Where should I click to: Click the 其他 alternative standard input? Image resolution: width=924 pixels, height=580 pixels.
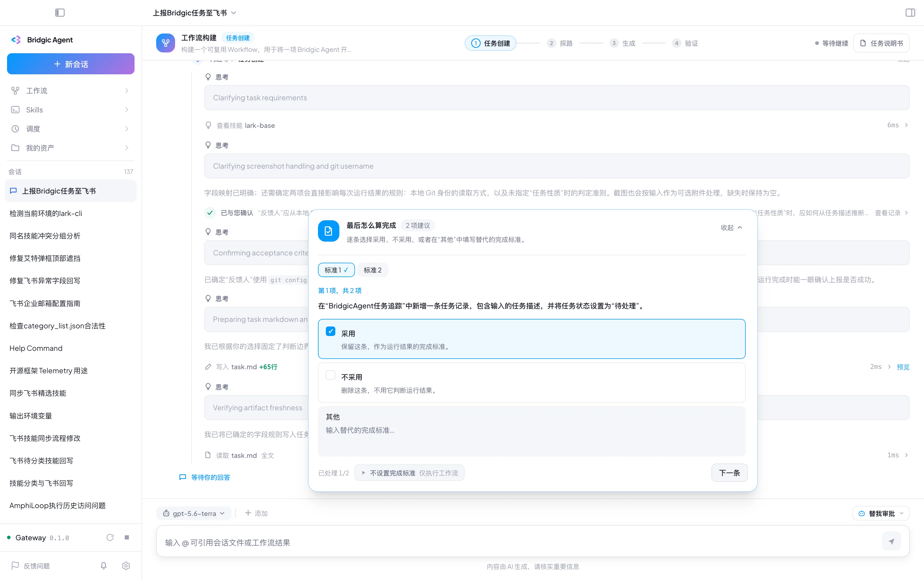click(x=532, y=431)
